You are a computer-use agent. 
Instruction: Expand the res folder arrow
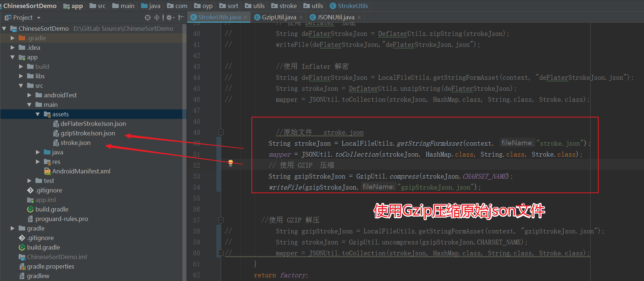point(38,162)
